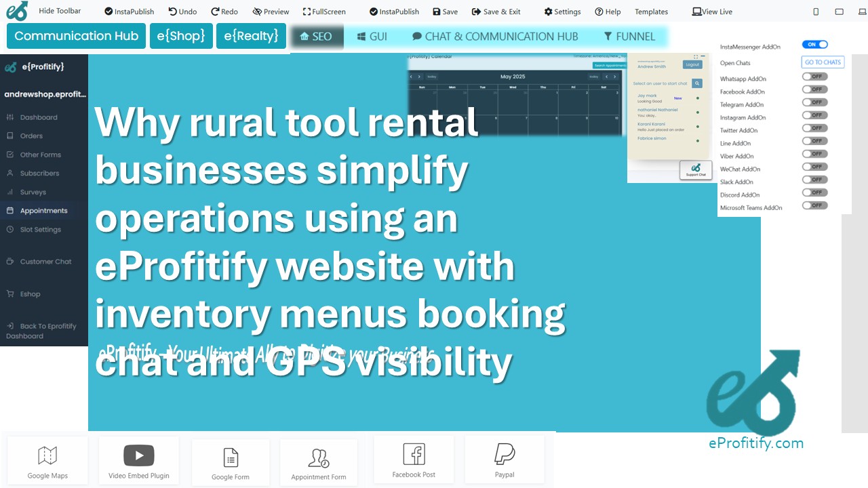Open the Communication Hub selector
Screen dimensions: 868x488
[x=75, y=36]
